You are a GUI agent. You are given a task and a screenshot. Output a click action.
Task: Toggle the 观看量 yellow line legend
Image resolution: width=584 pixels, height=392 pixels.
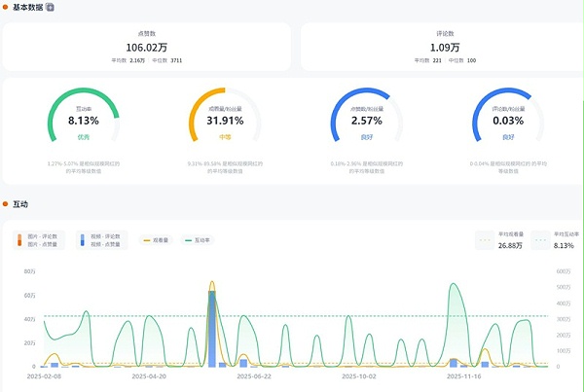[x=156, y=240]
